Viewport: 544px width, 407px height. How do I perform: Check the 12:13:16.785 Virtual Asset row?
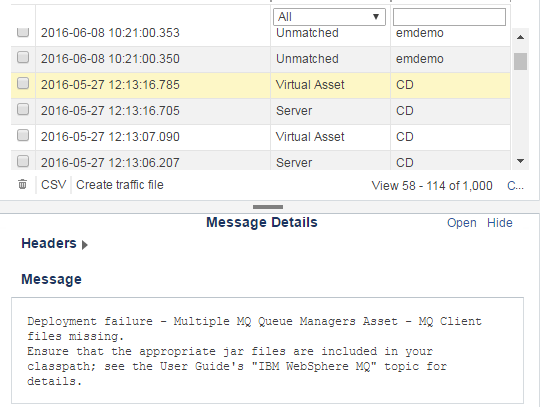point(23,83)
